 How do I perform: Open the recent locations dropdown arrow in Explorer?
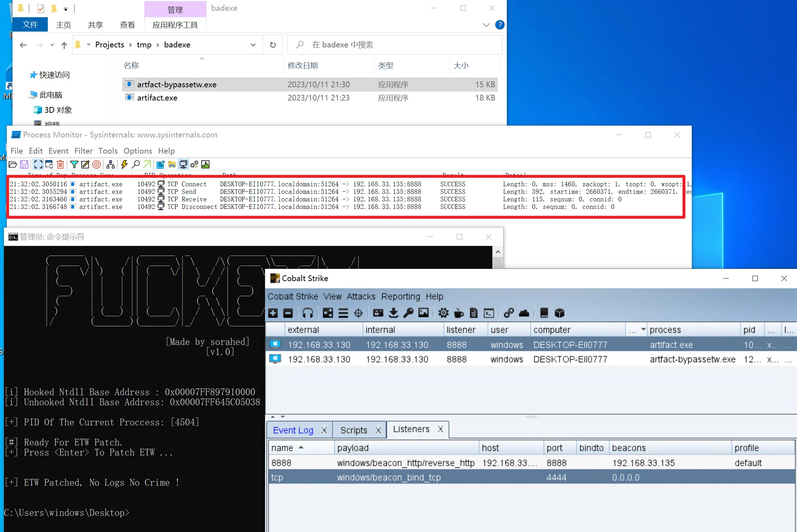point(52,45)
